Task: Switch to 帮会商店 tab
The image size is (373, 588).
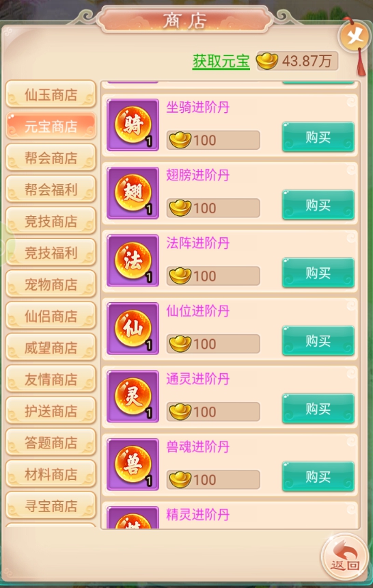Action: pos(51,158)
